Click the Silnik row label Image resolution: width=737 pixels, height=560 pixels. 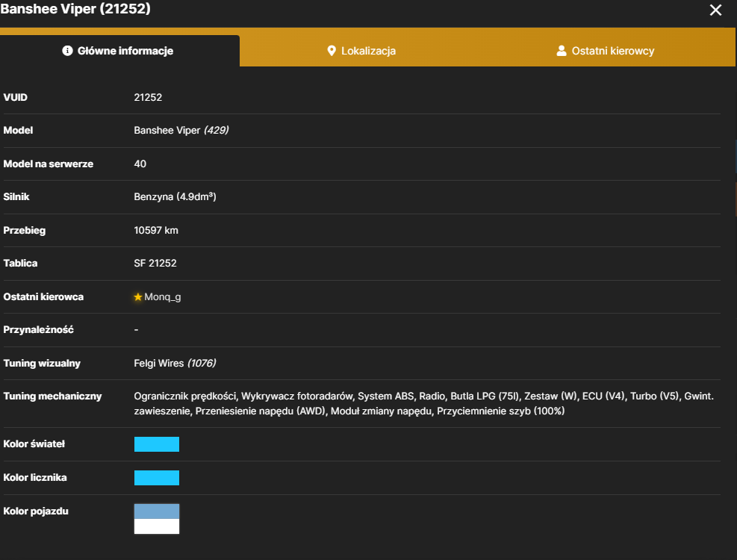click(x=16, y=196)
